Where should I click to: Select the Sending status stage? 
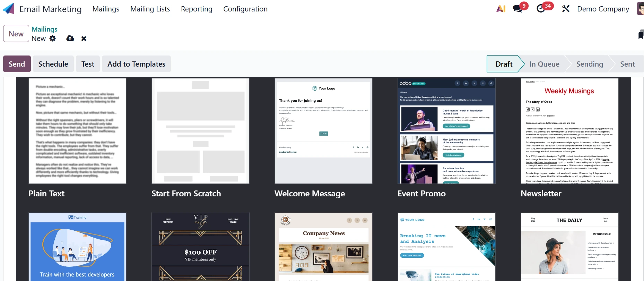pos(590,64)
